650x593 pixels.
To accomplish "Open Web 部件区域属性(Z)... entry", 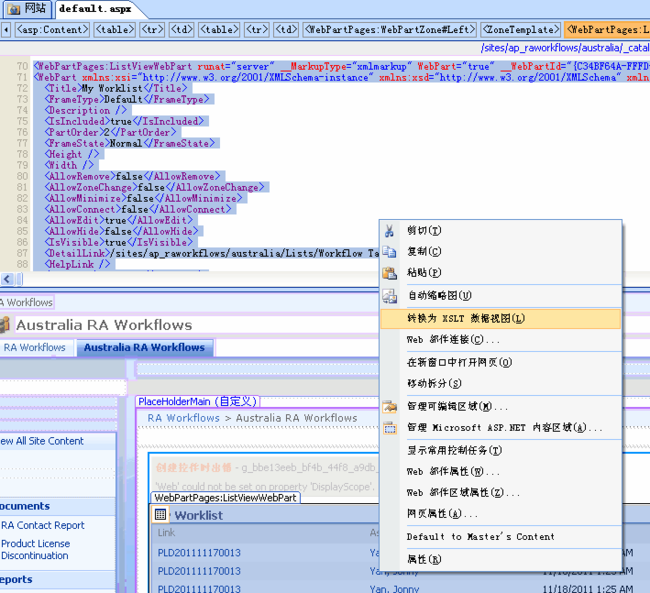I will [500, 493].
